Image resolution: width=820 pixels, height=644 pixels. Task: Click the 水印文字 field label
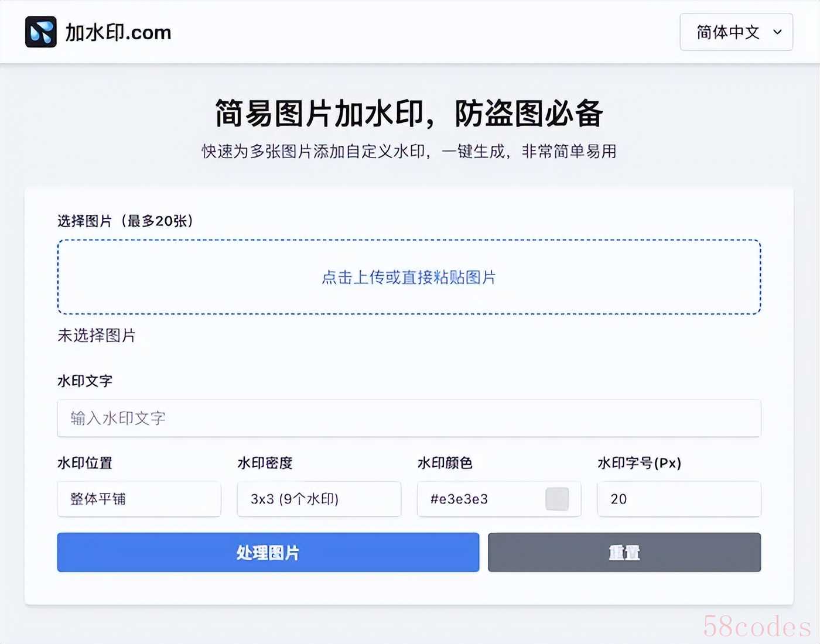[85, 381]
